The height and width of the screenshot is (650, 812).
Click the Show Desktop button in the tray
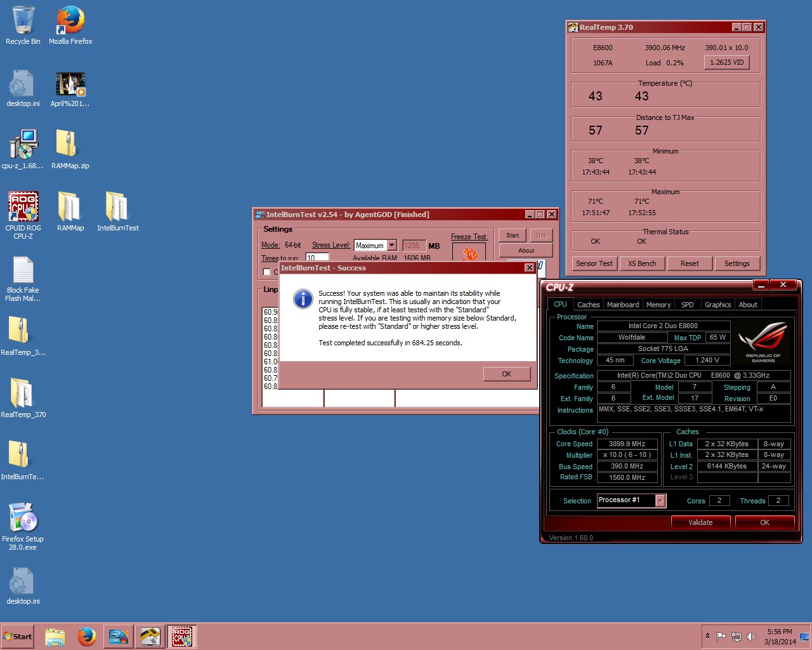click(805, 637)
